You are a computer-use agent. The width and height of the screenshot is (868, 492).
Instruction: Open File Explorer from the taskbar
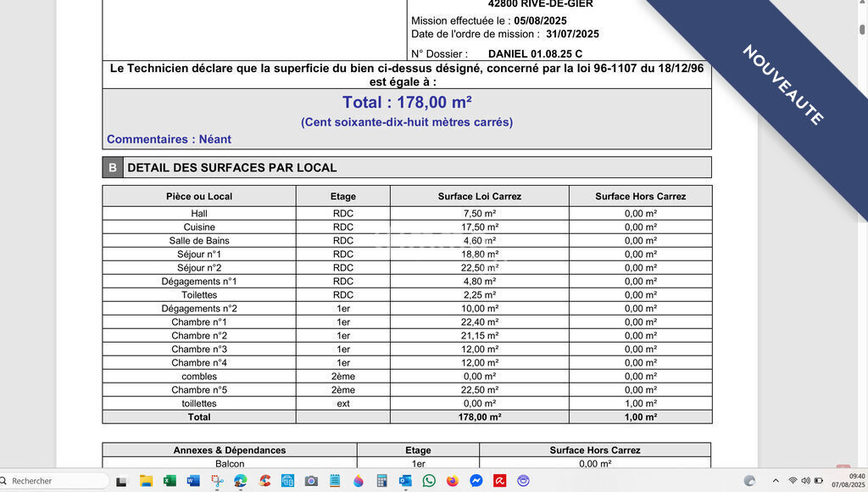(146, 481)
